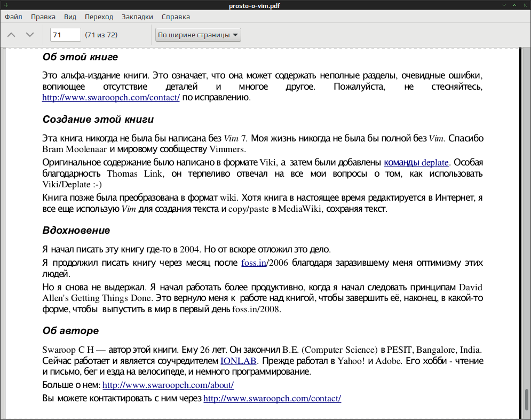Click the text 'Viki/Deplate :-)'

tap(72, 185)
